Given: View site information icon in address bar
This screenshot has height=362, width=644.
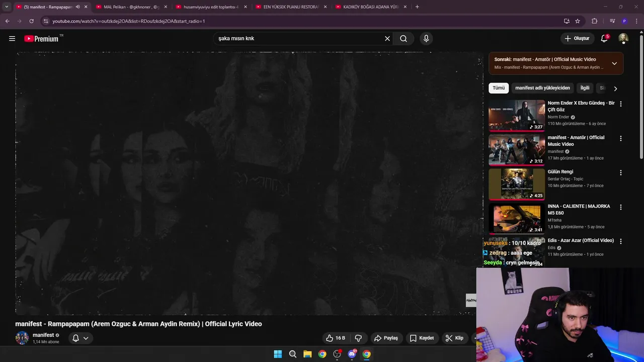Looking at the screenshot, I should point(46,21).
